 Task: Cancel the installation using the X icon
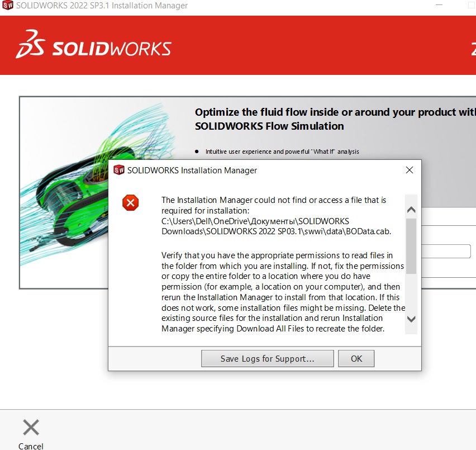pyautogui.click(x=31, y=427)
